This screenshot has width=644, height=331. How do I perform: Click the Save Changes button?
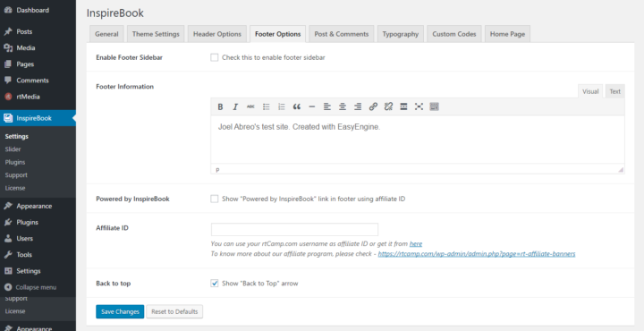(x=120, y=311)
